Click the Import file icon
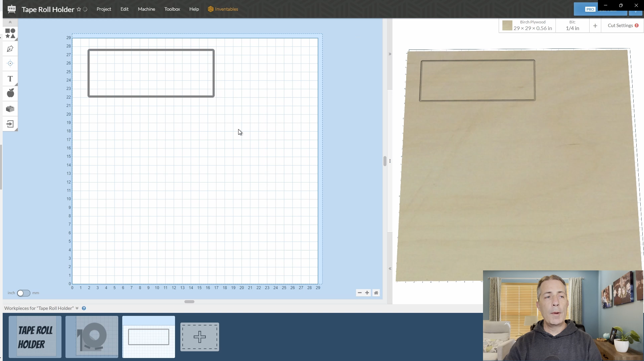 [10, 124]
